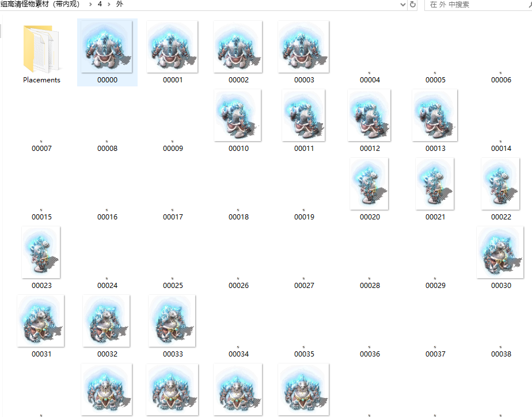Select image thumbnail 00012
This screenshot has width=532, height=417.
pyautogui.click(x=369, y=115)
